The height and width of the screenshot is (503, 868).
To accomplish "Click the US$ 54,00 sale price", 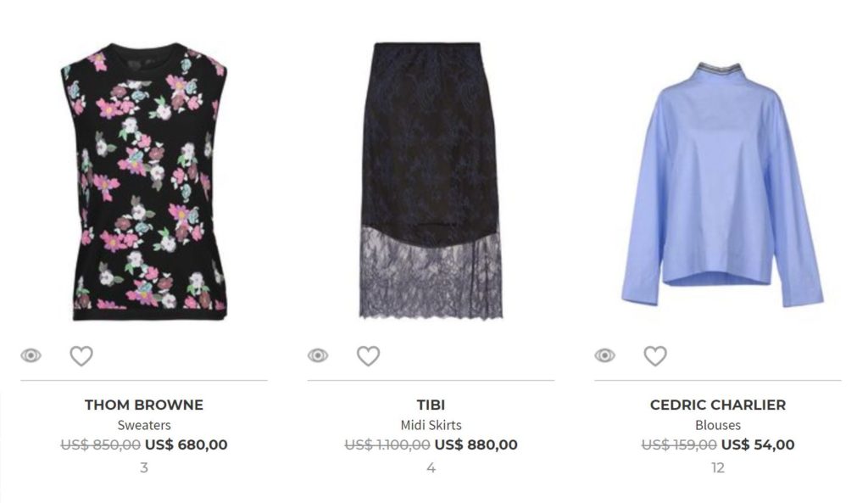I will click(758, 444).
